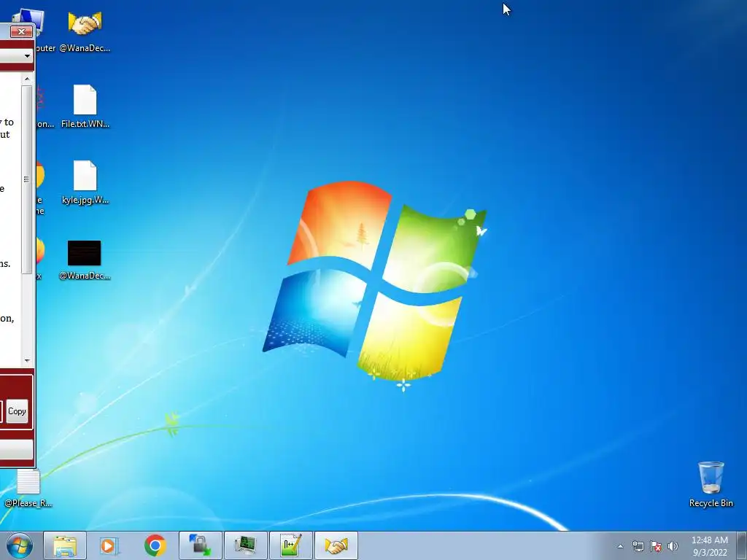Open the padlock network taskbar app

coord(200,545)
